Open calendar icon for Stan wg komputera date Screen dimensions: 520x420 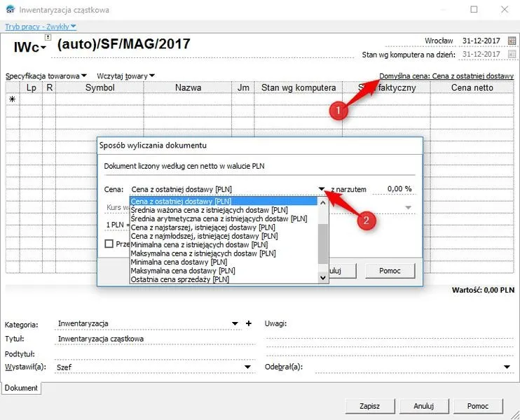tap(512, 54)
